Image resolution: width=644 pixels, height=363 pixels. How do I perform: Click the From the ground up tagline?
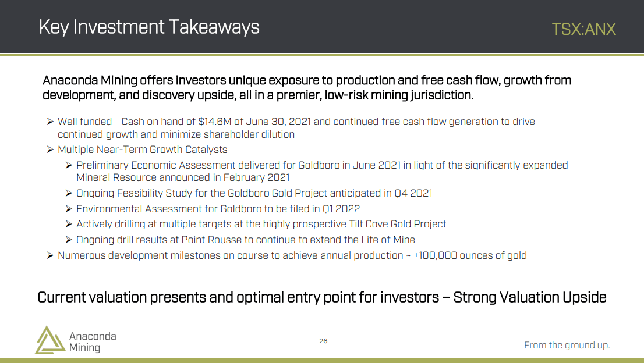pyautogui.click(x=567, y=346)
